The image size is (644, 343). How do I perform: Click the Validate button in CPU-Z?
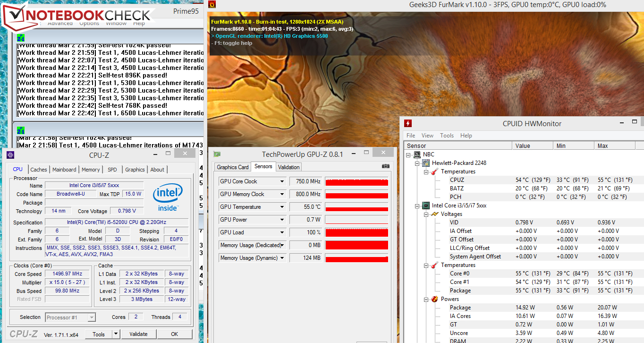(138, 334)
